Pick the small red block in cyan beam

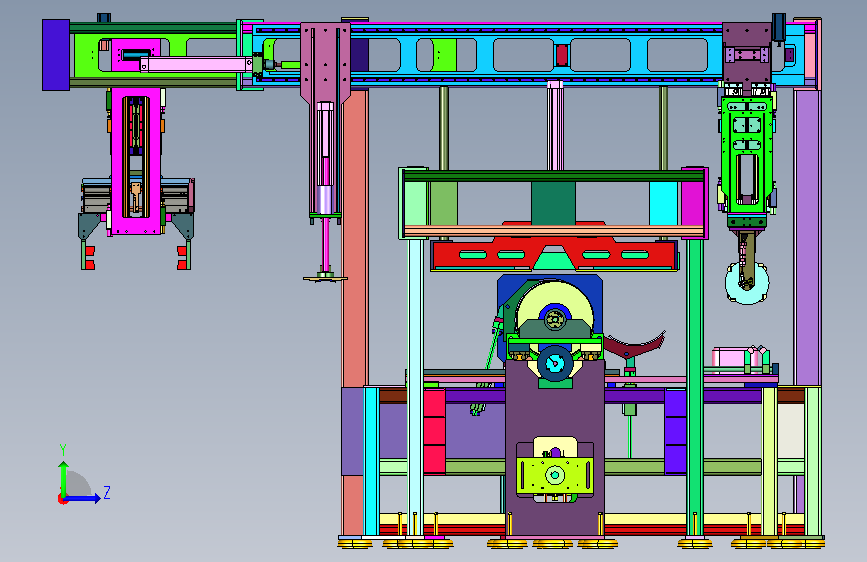562,55
